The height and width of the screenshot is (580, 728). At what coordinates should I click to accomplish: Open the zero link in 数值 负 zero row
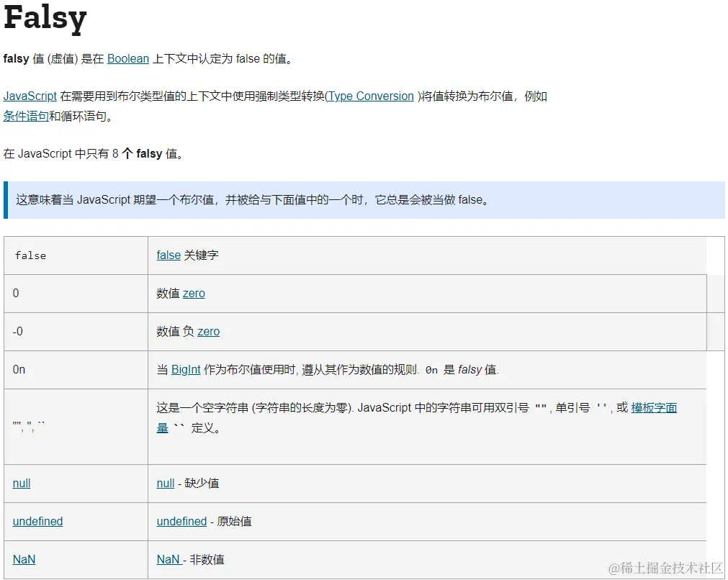click(x=209, y=331)
